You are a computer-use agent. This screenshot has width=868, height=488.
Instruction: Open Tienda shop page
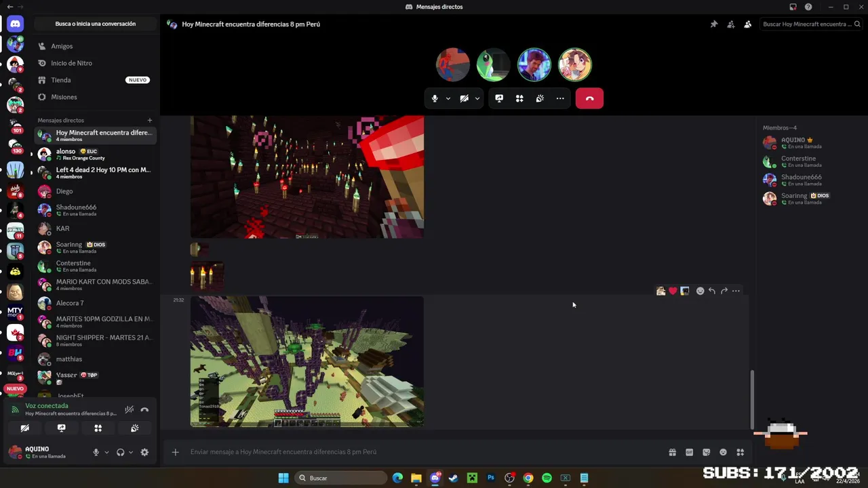pyautogui.click(x=95, y=80)
